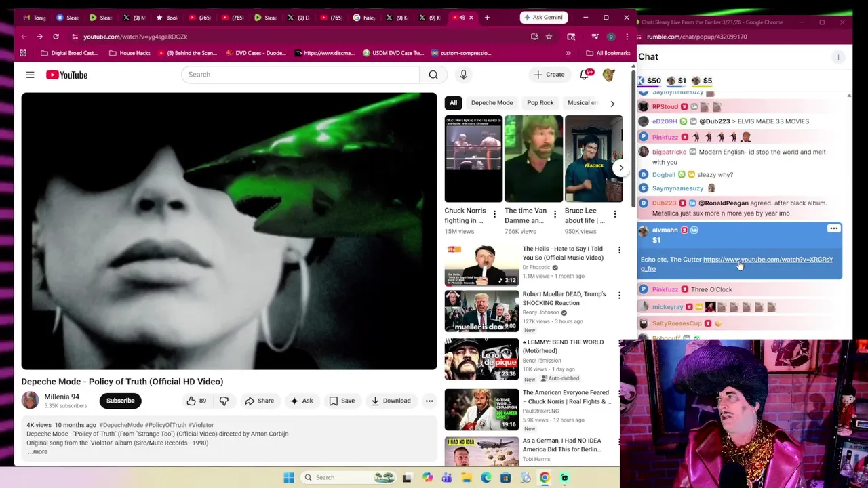Open the Create dropdown on YouTube

(x=549, y=75)
